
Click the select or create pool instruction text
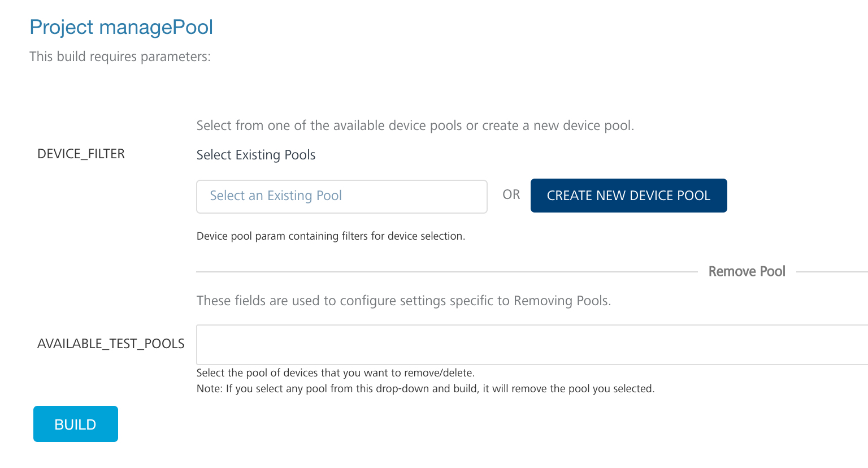pos(415,125)
